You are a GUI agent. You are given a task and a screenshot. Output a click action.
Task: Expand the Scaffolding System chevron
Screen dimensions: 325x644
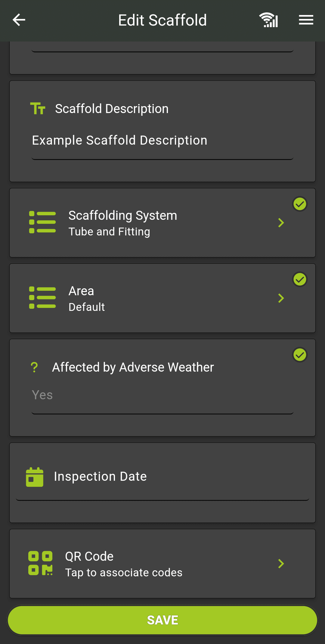pyautogui.click(x=281, y=223)
